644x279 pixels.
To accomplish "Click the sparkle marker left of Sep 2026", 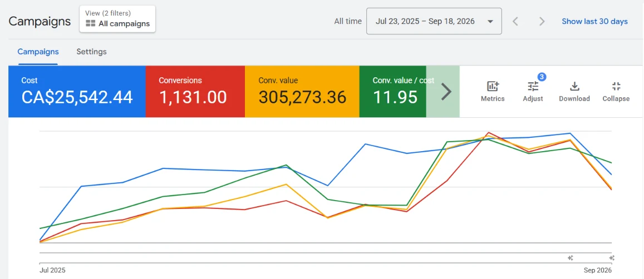I will pos(570,258).
